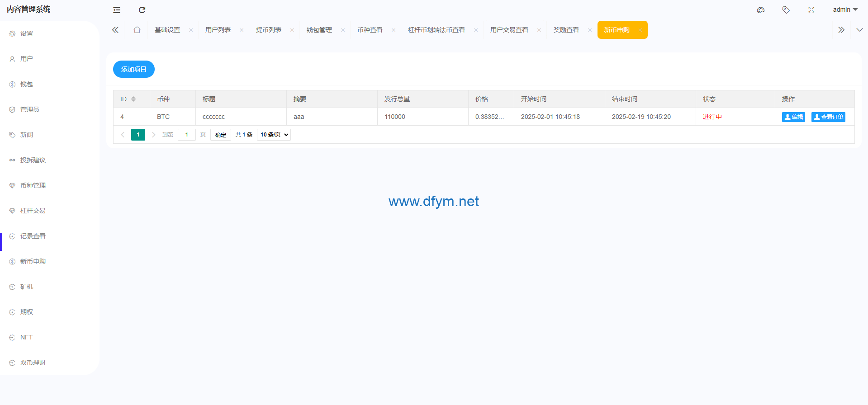Click 编辑 button for BTC row

tap(793, 117)
